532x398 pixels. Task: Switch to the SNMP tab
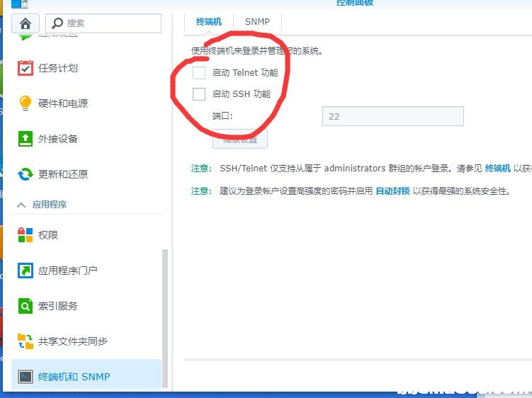[258, 22]
